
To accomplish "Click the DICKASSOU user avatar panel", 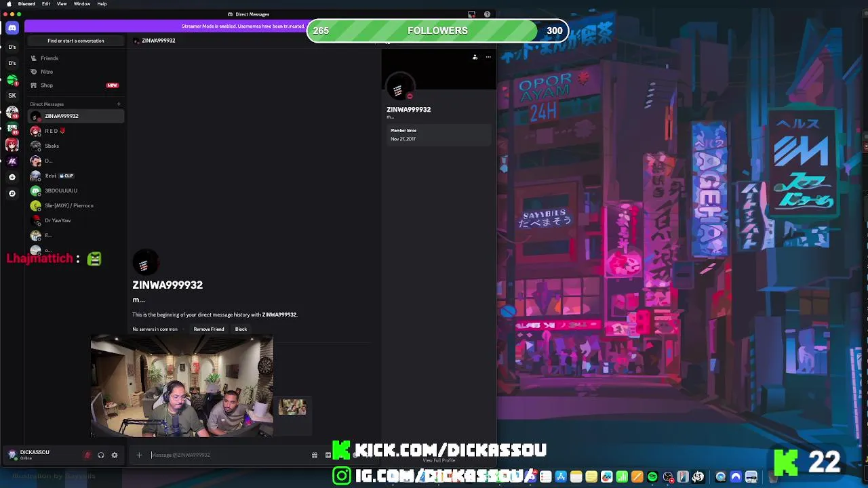I will click(x=41, y=455).
